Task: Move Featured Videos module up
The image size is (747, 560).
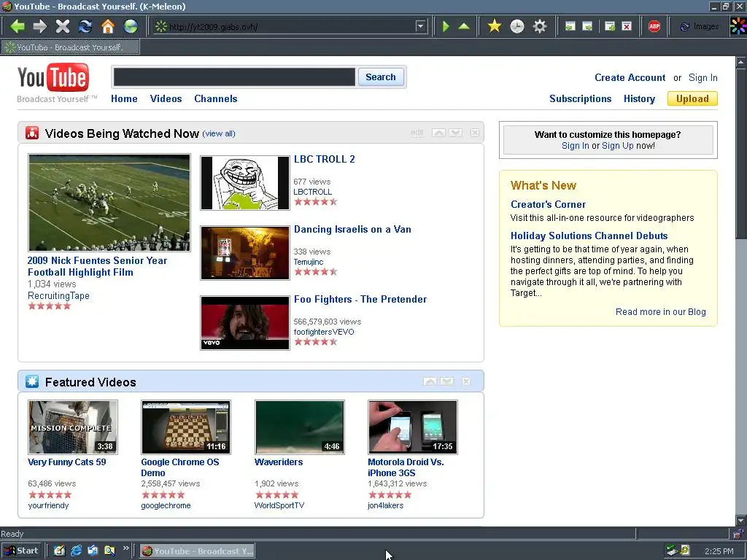Action: tap(430, 381)
